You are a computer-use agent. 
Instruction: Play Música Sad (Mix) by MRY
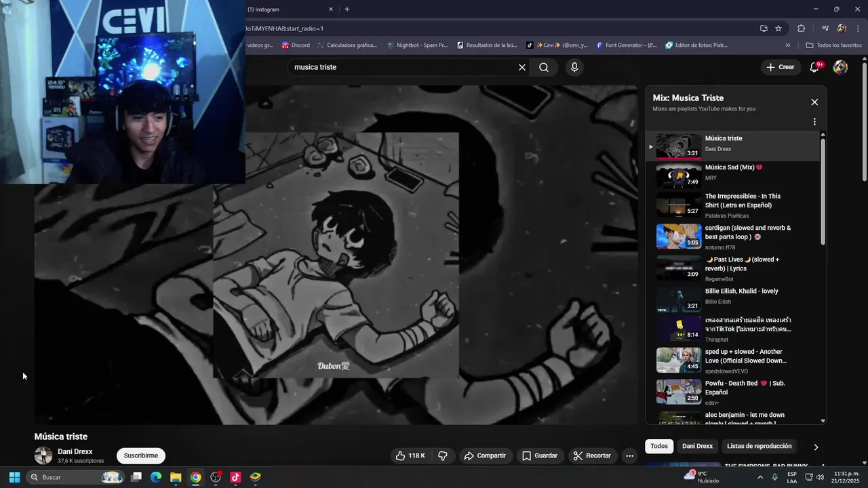tap(732, 175)
